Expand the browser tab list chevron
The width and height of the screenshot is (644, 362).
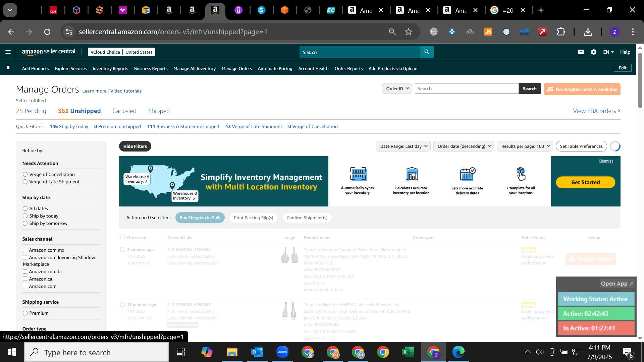[10, 10]
